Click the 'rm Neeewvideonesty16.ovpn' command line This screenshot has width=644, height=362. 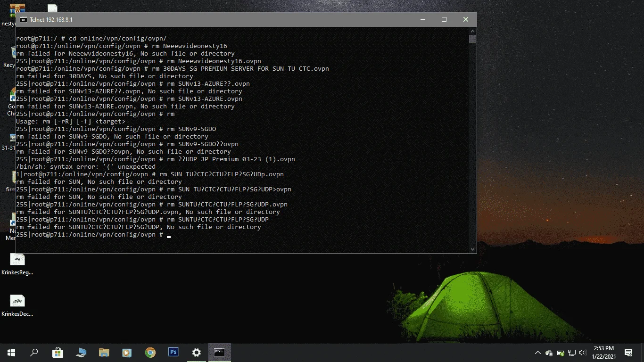[139, 61]
